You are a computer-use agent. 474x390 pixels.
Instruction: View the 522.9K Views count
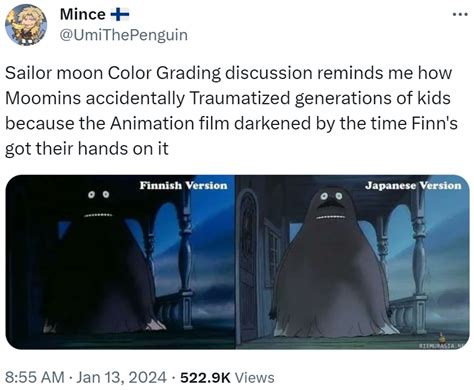point(227,377)
